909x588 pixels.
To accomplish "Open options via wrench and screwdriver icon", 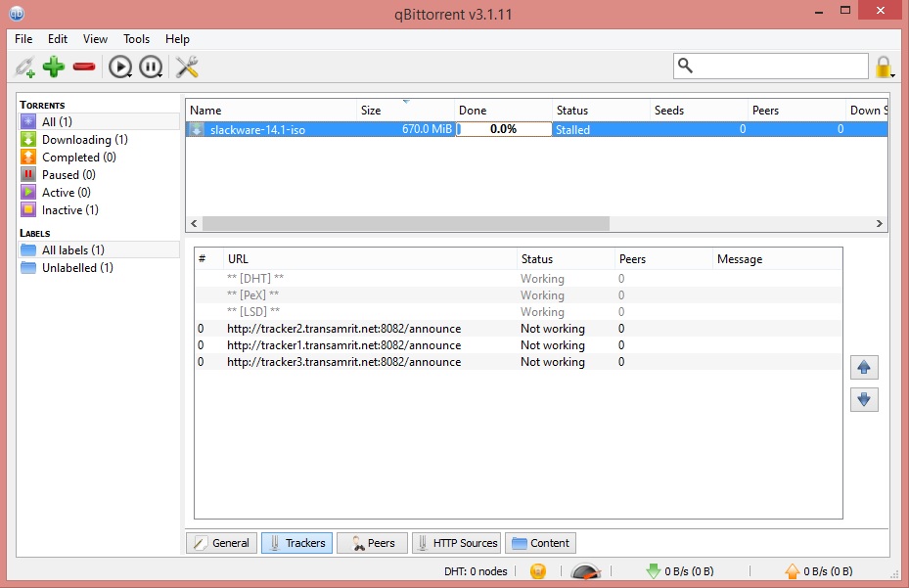I will pos(187,67).
